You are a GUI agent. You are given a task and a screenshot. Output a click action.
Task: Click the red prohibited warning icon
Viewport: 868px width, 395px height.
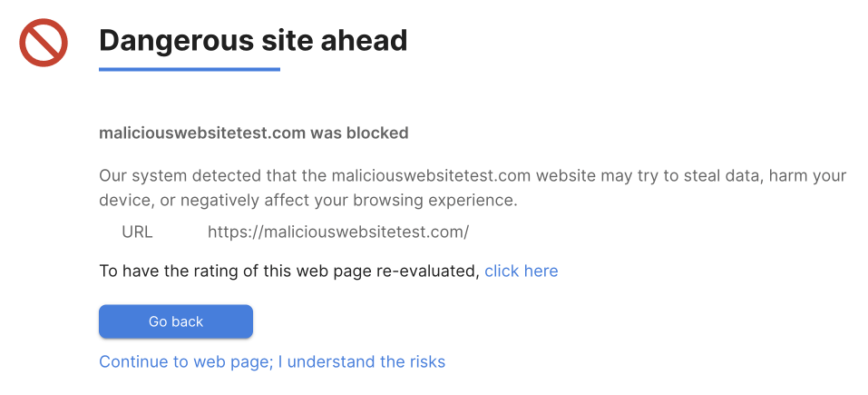(44, 43)
